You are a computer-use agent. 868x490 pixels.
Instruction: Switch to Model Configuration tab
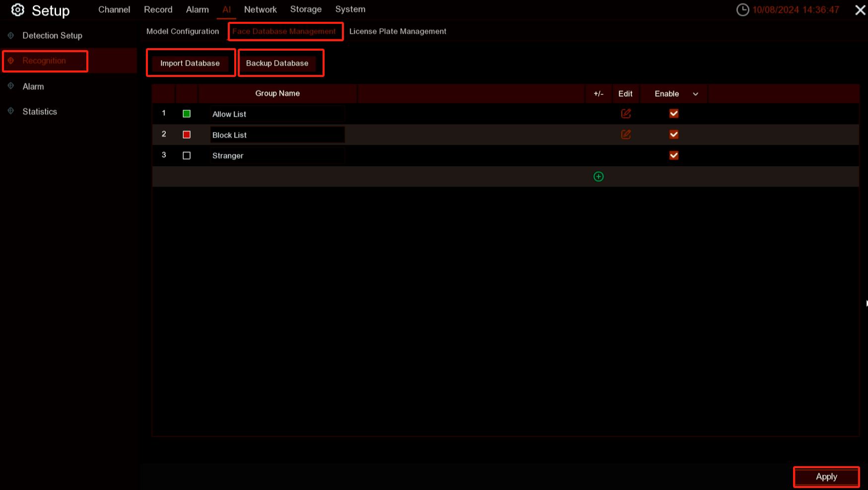click(183, 31)
